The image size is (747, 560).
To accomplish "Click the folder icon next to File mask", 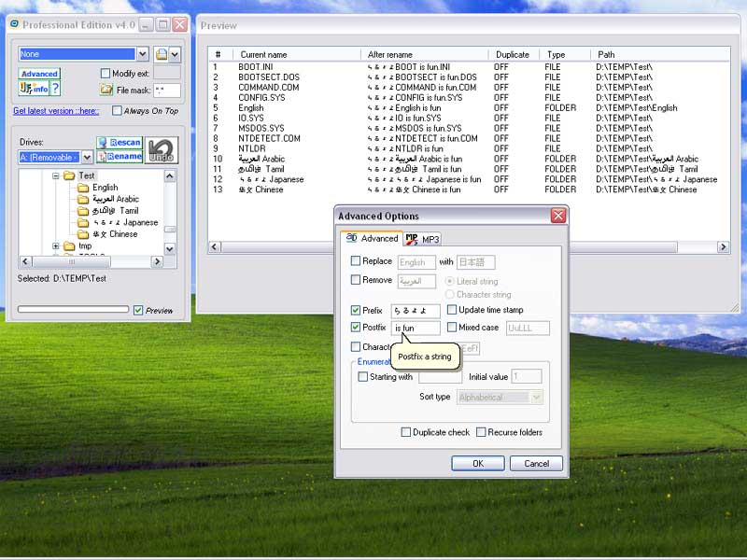I will coord(106,90).
